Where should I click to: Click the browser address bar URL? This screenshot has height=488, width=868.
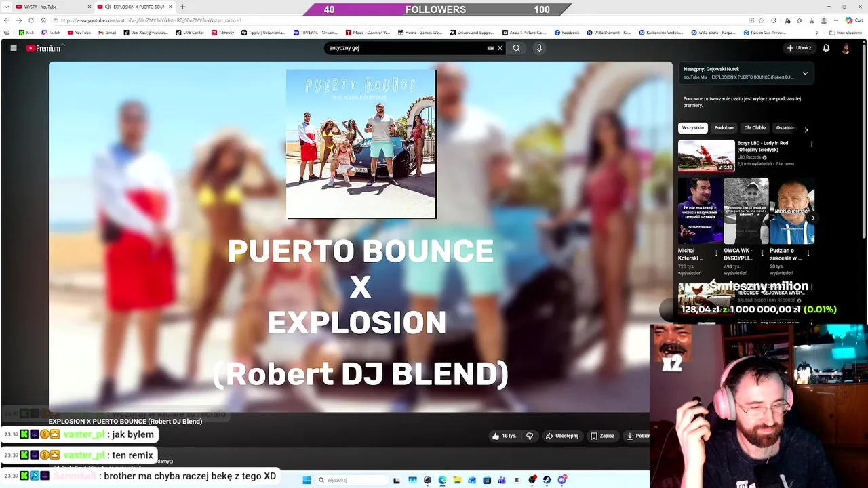pos(151,20)
